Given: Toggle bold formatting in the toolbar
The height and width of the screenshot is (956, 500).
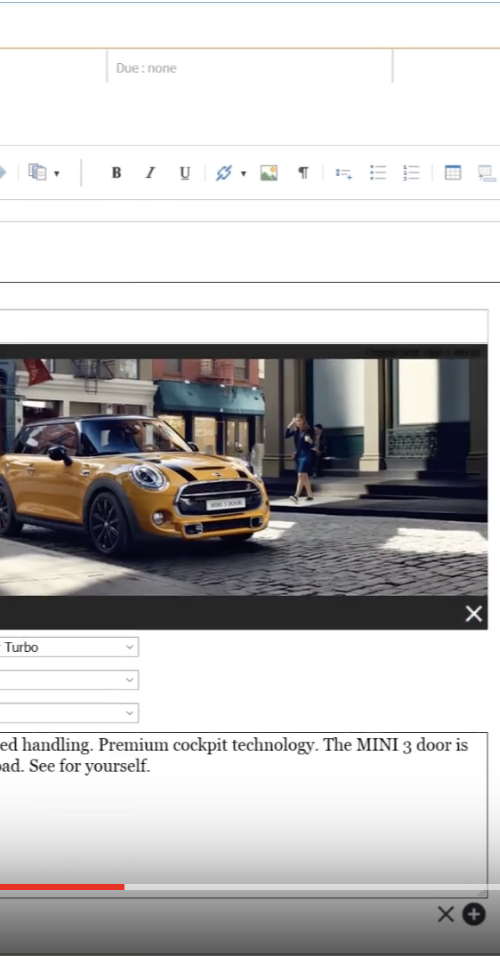Looking at the screenshot, I should [116, 173].
